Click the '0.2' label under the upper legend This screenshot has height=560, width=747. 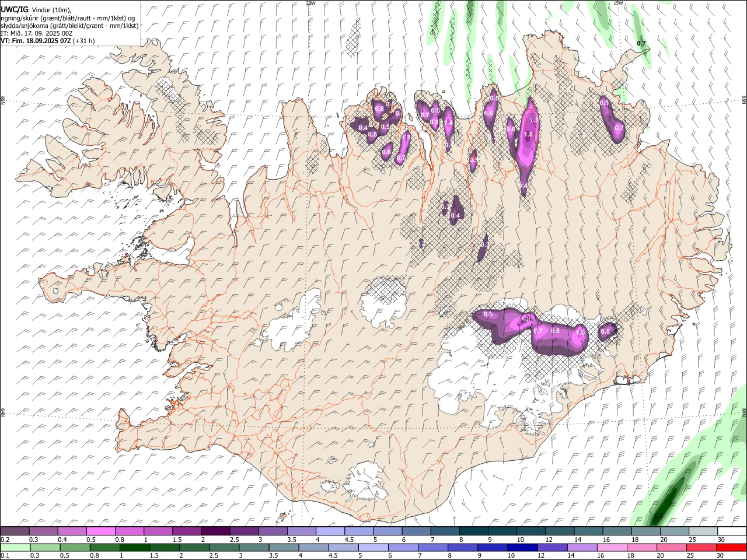pos(5,540)
